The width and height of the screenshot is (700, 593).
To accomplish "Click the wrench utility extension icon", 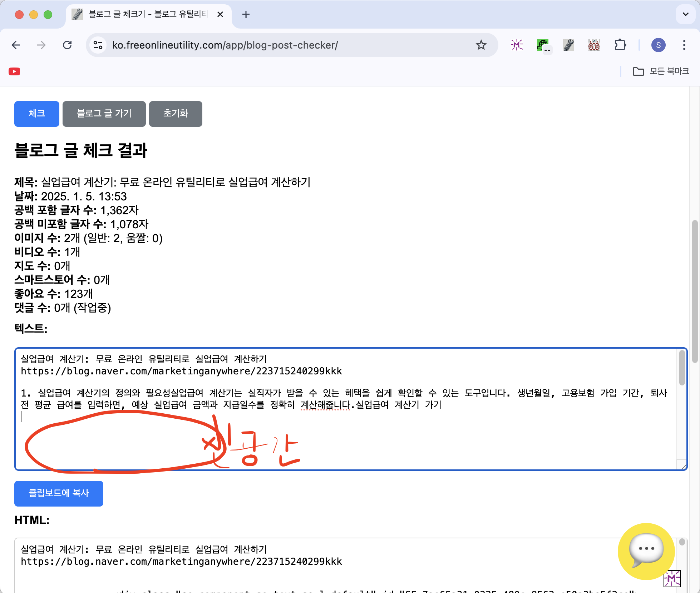I will tap(568, 45).
